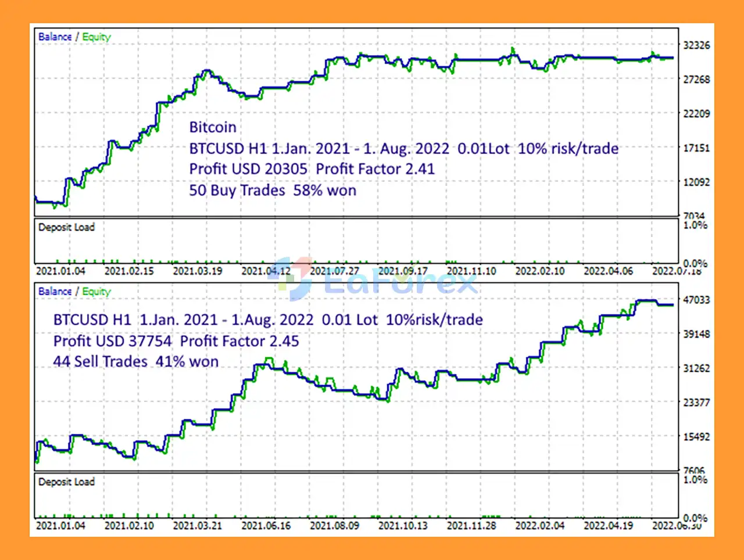Viewport: 744px width, 560px height.
Task: Select the 2021.06.16 date marker
Action: 266,526
